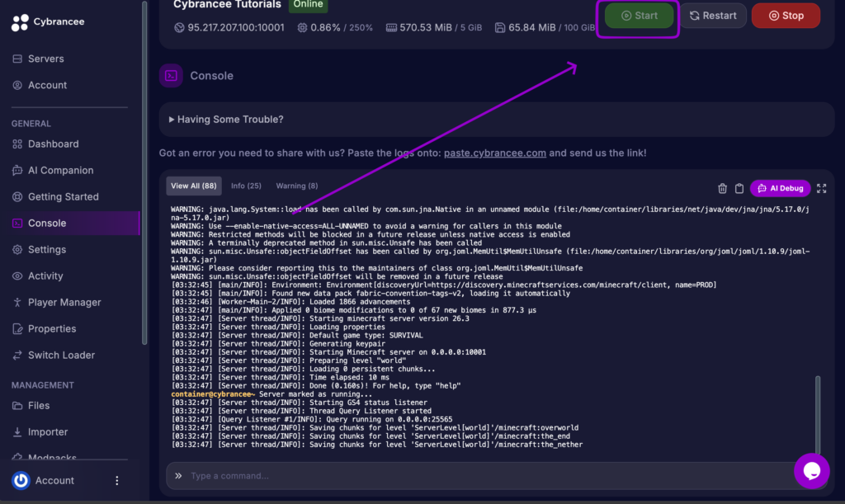
Task: Click the Console terminal icon in sidebar
Action: pyautogui.click(x=17, y=223)
